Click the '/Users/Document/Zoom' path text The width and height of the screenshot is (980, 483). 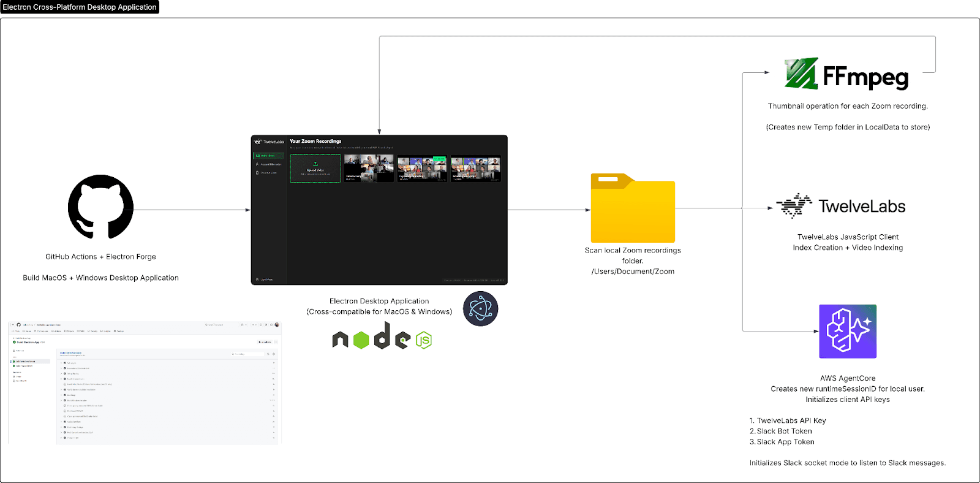[633, 272]
